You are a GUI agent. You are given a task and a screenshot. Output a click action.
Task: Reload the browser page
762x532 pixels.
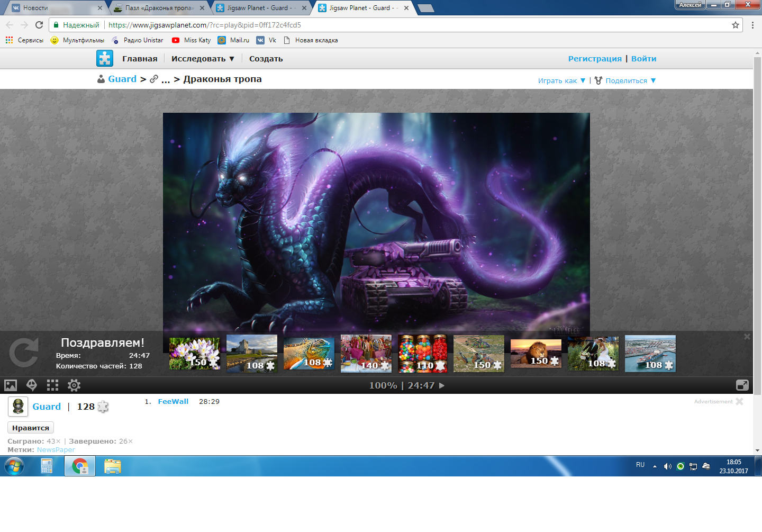coord(39,25)
